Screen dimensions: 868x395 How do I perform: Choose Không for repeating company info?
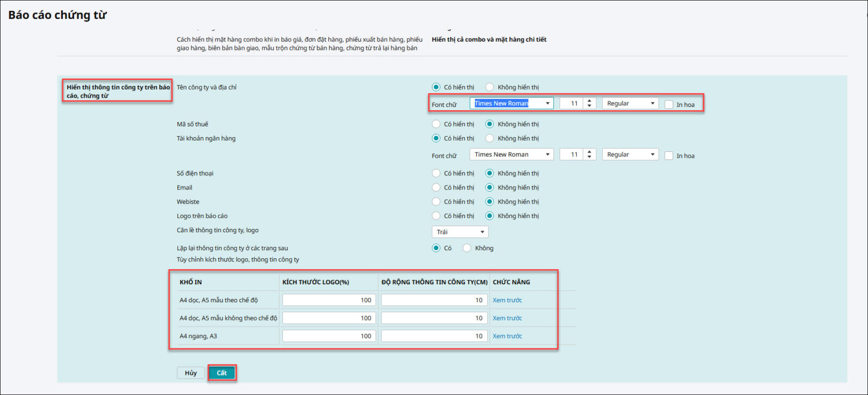click(x=467, y=248)
